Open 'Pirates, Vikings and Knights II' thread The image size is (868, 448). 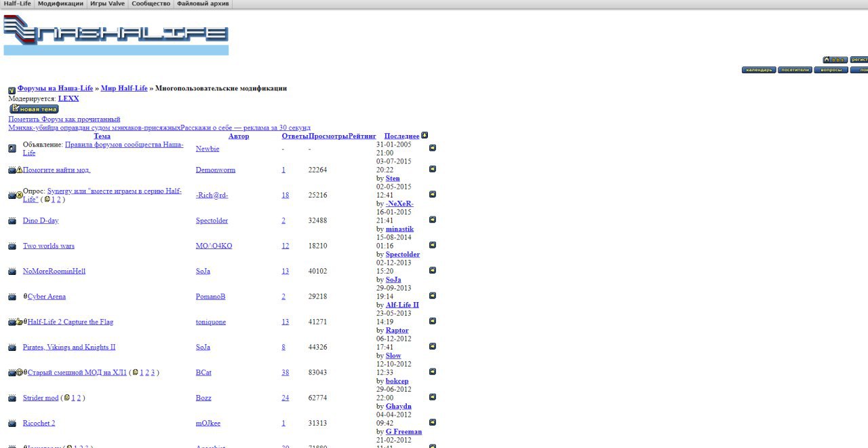pos(69,347)
